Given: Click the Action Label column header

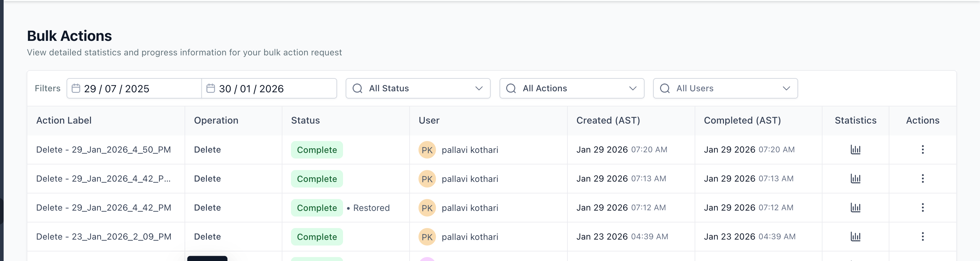Looking at the screenshot, I should point(64,121).
